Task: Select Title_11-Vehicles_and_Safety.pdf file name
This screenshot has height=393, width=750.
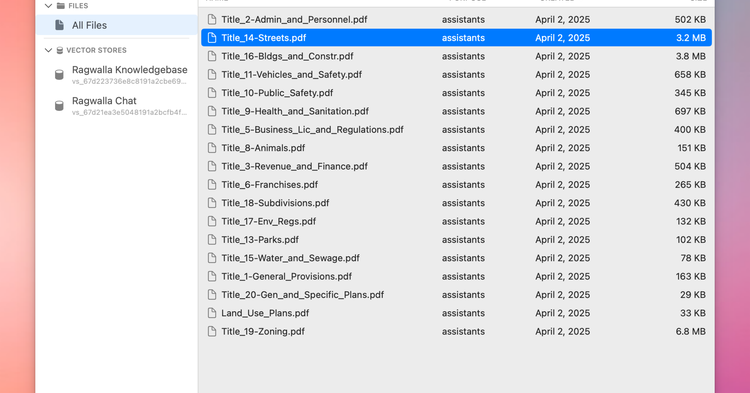Action: (291, 75)
